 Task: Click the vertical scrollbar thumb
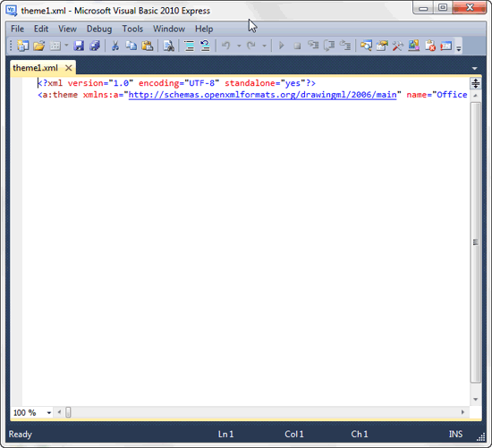pyautogui.click(x=475, y=242)
